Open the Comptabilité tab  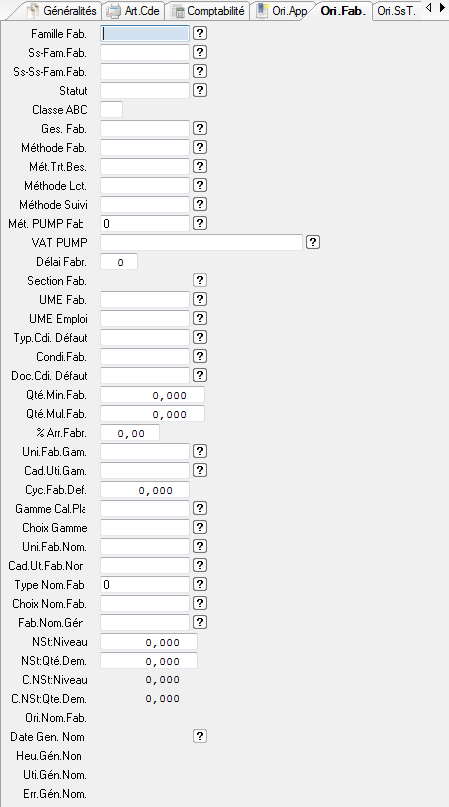(x=208, y=11)
